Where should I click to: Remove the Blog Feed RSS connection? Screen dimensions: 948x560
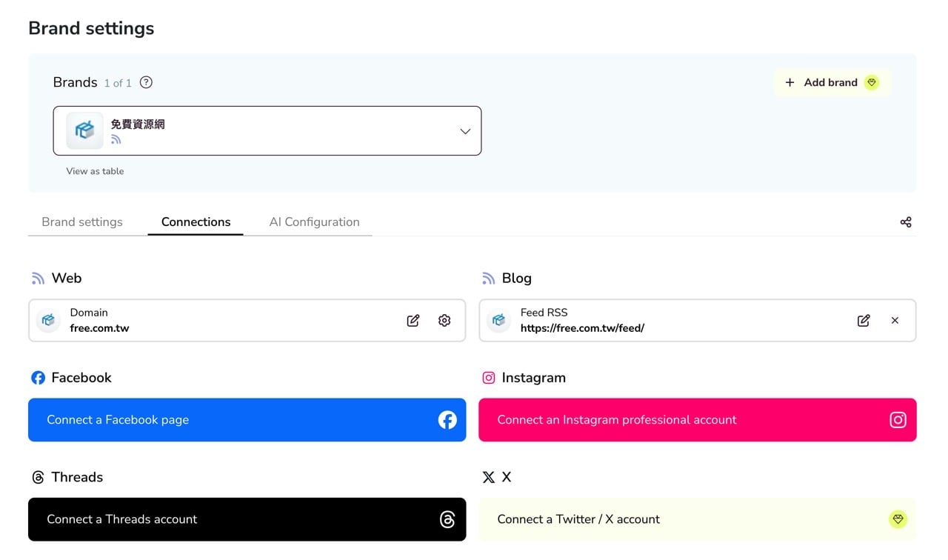(895, 321)
